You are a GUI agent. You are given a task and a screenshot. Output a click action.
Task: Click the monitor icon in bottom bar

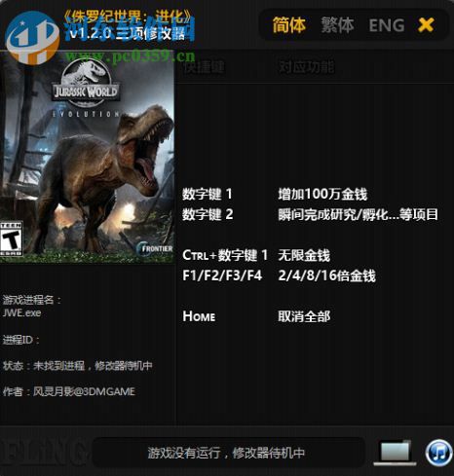point(396,452)
